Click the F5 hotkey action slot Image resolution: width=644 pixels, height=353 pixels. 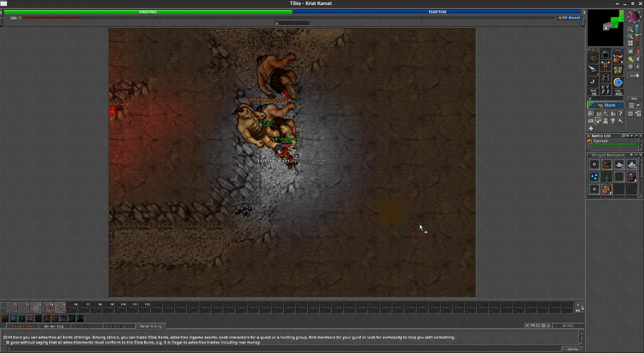tap(60, 308)
